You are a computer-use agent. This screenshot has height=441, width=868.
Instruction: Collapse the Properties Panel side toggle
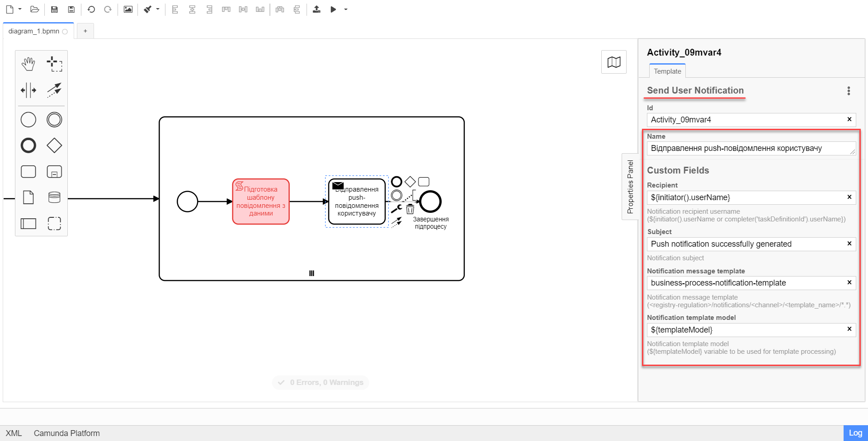(x=630, y=187)
